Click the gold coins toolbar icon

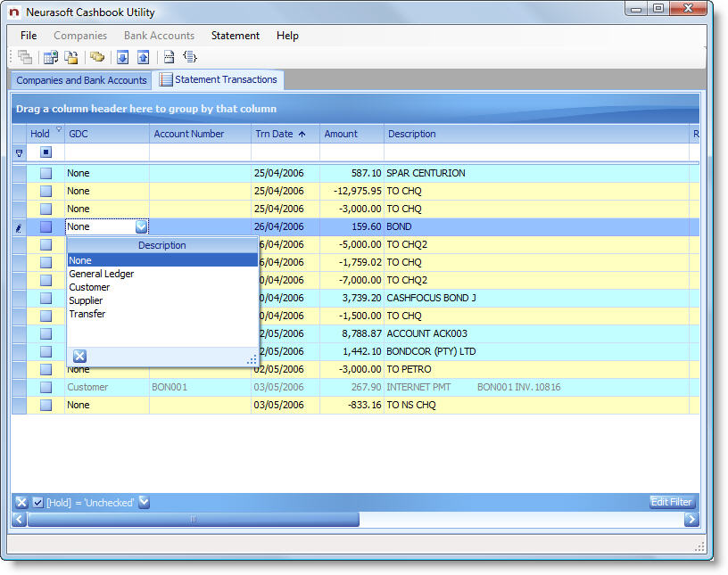tap(97, 57)
